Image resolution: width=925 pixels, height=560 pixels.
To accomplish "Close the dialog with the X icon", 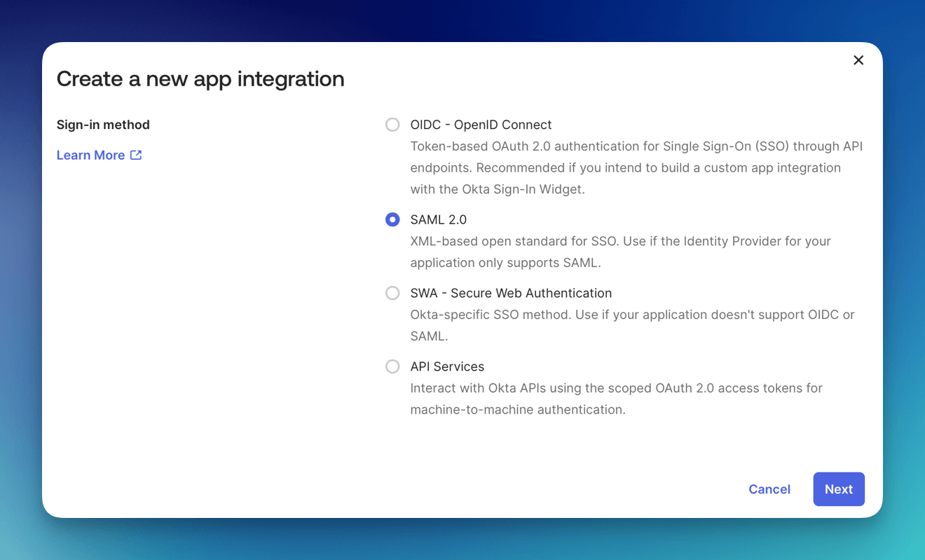I will [858, 60].
